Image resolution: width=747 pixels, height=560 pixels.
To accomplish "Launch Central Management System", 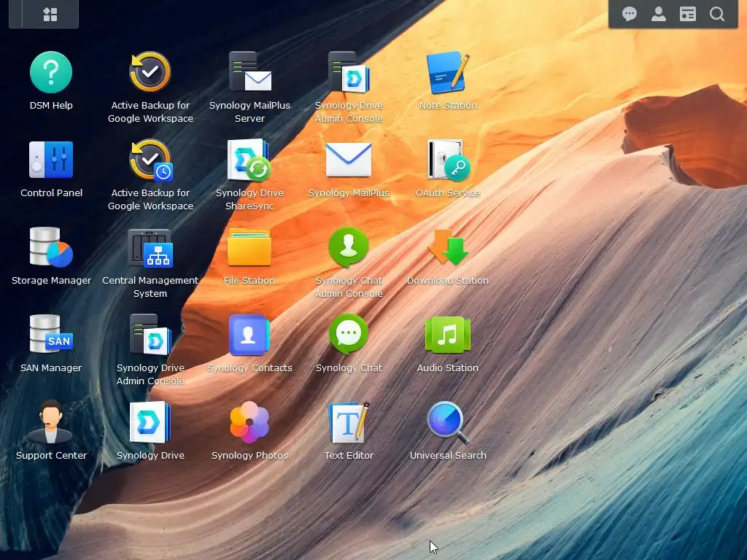I will click(150, 248).
